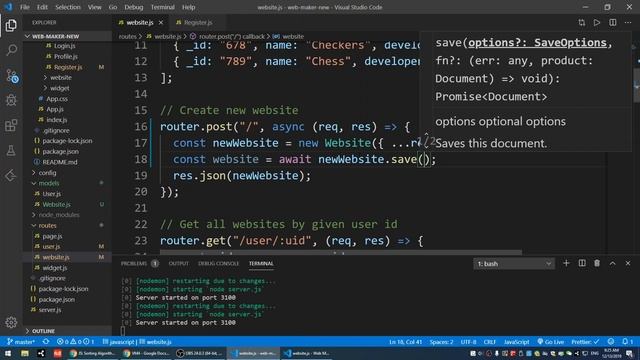
Task: Close the terminal panel
Action: point(628,264)
